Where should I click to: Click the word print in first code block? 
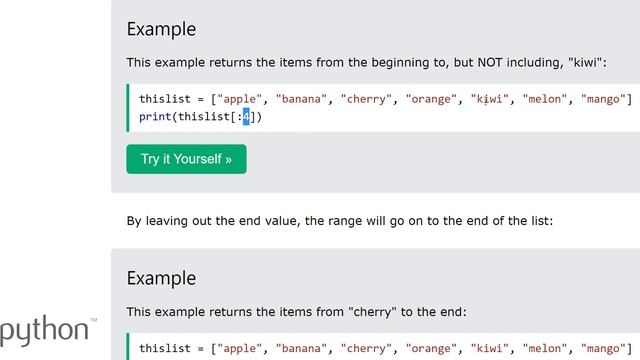155,117
